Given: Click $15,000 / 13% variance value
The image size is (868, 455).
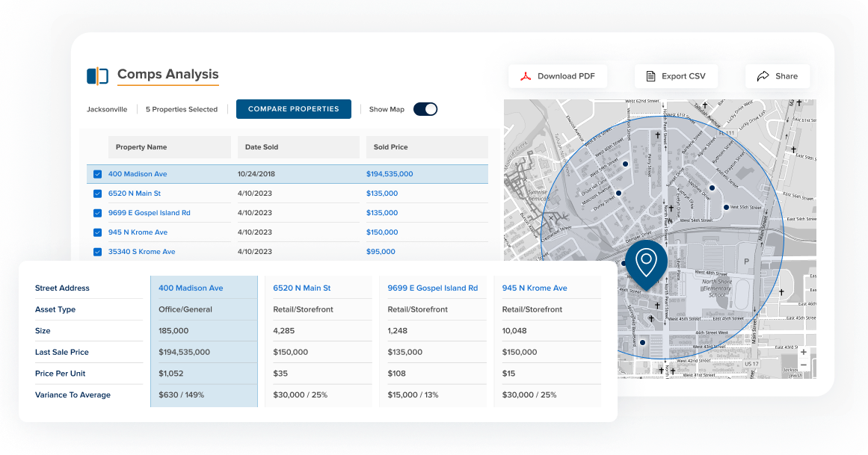Looking at the screenshot, I should tap(413, 394).
